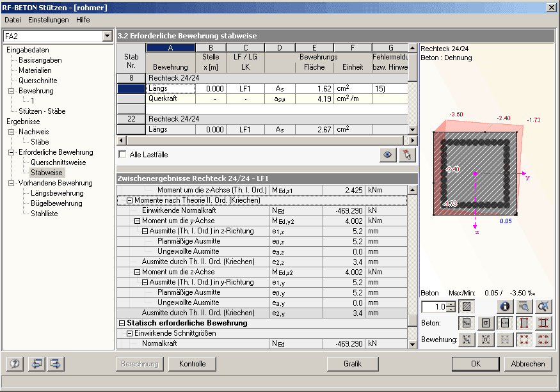The width and height of the screenshot is (560, 392).
Task: Click reinforcement table vertical scrollbar down arrow
Action: (413, 130)
